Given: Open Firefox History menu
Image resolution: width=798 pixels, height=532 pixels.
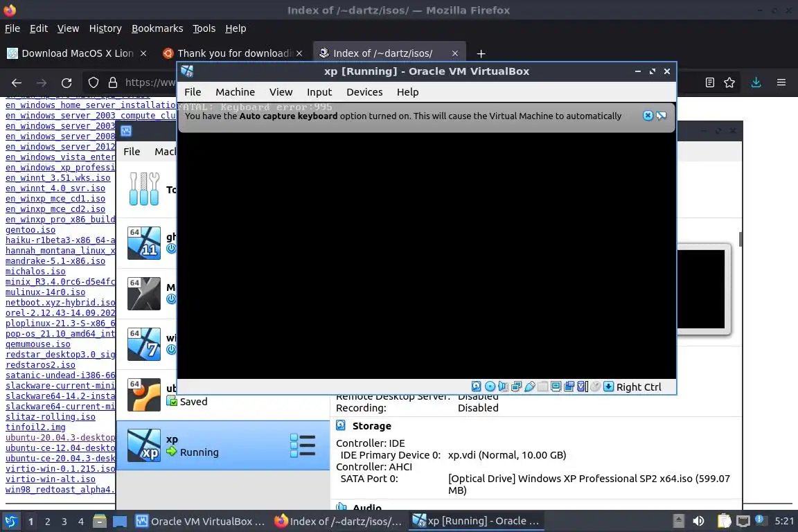Looking at the screenshot, I should 105,28.
